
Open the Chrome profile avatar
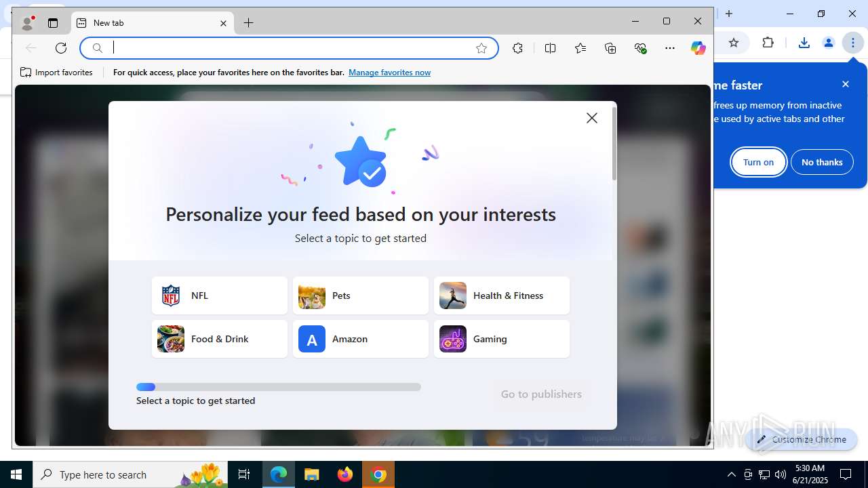pos(829,43)
